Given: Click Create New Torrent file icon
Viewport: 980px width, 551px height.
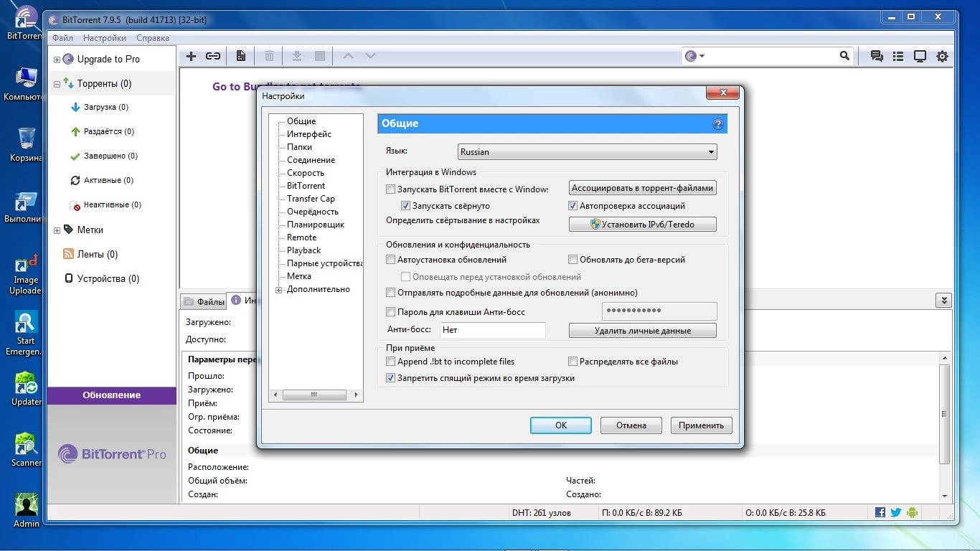Looking at the screenshot, I should click(241, 56).
